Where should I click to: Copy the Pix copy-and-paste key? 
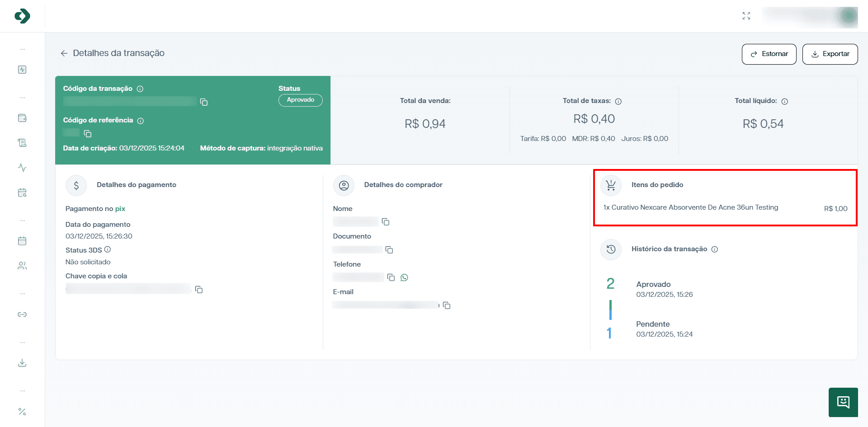[198, 290]
